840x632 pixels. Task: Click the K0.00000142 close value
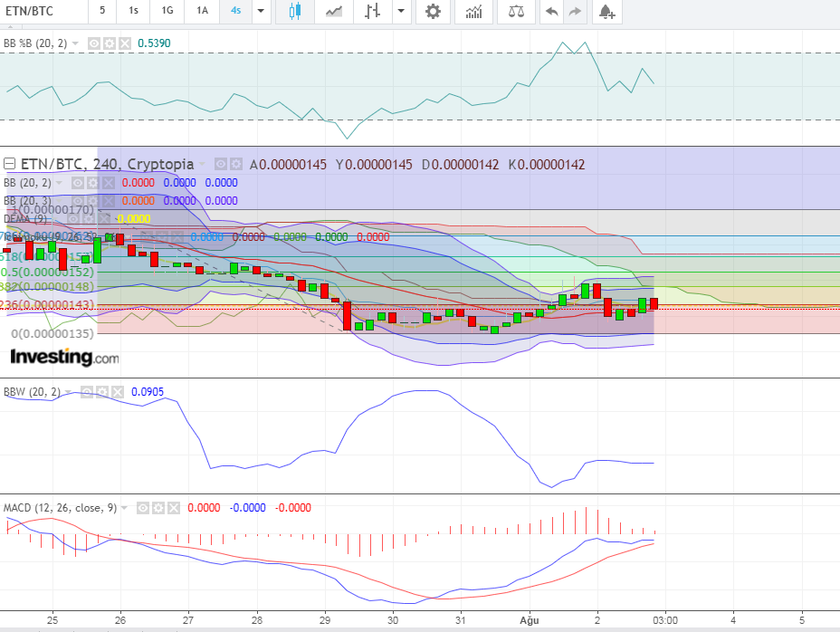tap(547, 165)
